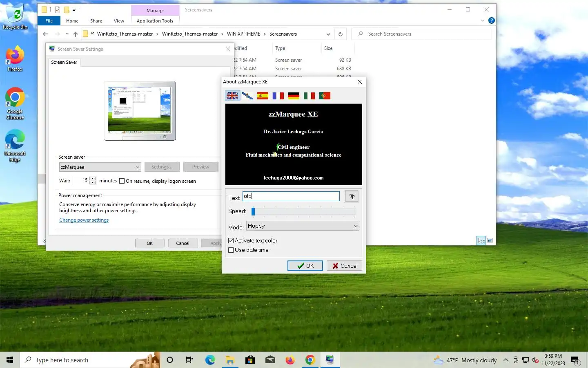Tick On resume, display logon screen
Viewport: 588px width, 368px height.
pyautogui.click(x=122, y=181)
